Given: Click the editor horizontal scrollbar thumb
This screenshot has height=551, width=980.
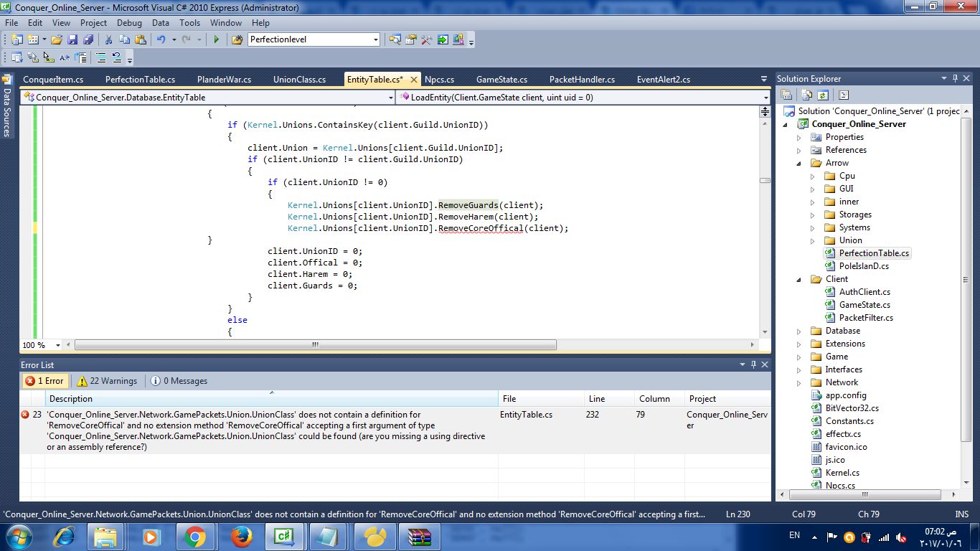Looking at the screenshot, I should 315,345.
